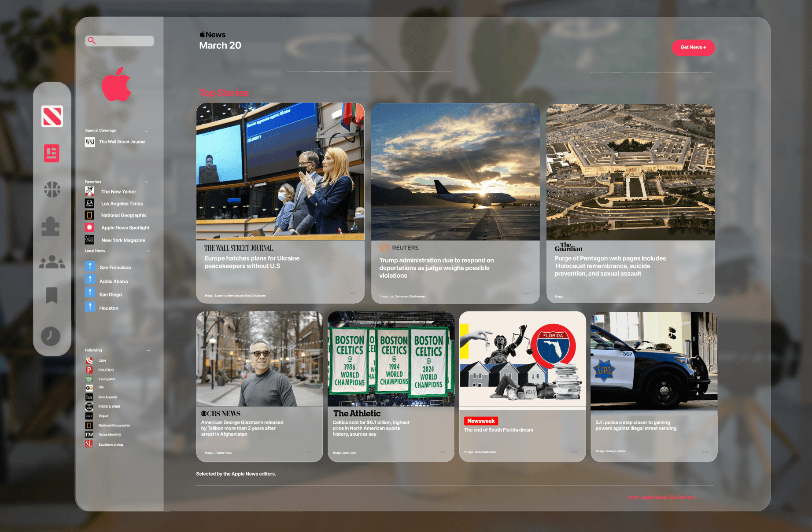Image resolution: width=812 pixels, height=532 pixels.
Task: Click 'The end of South Florida dream' headline
Action: (x=498, y=430)
